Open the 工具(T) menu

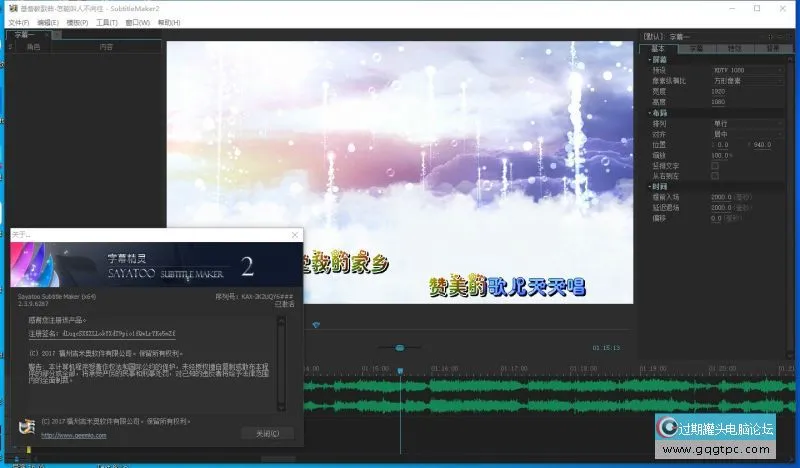click(x=107, y=21)
